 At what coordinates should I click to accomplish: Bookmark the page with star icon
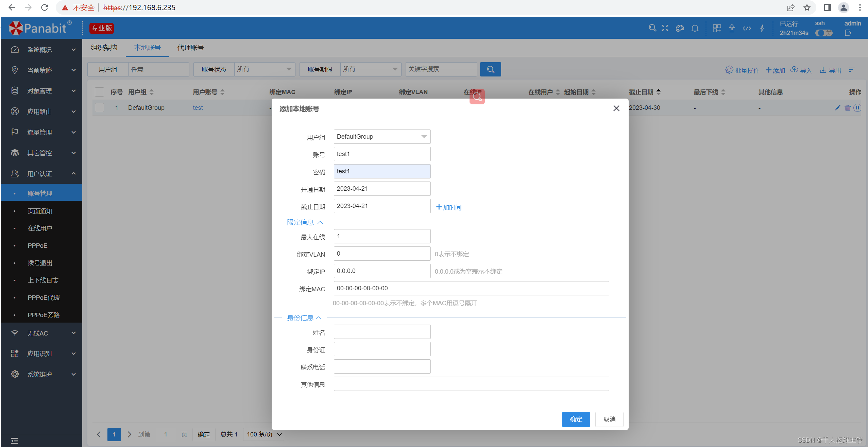807,7
